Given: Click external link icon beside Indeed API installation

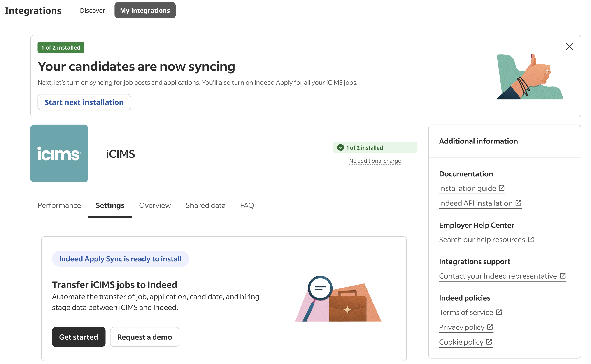Looking at the screenshot, I should pyautogui.click(x=518, y=203).
